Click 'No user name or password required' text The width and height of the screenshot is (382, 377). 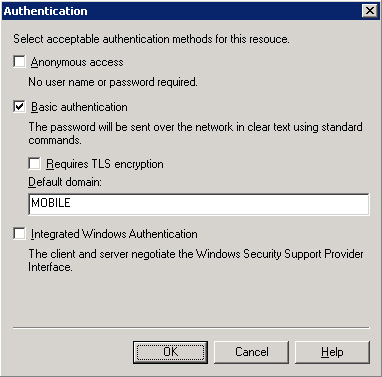[x=113, y=82]
